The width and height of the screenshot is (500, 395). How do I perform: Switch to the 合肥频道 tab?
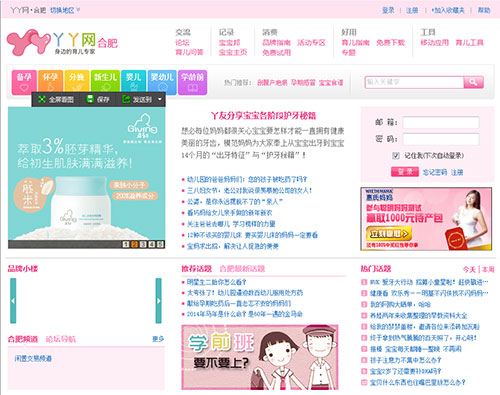click(x=23, y=339)
